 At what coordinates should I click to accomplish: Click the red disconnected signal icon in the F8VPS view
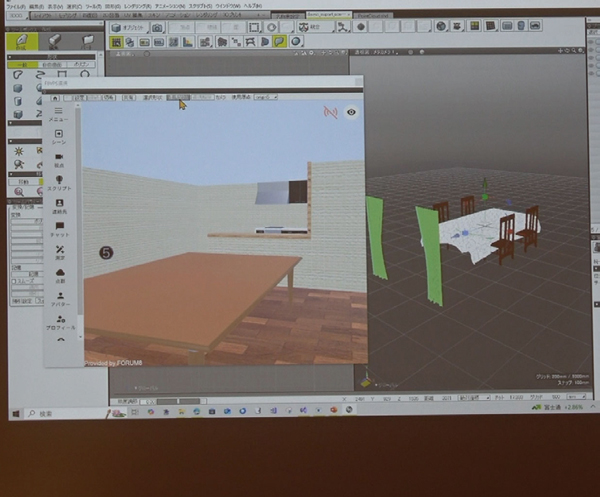pyautogui.click(x=331, y=112)
